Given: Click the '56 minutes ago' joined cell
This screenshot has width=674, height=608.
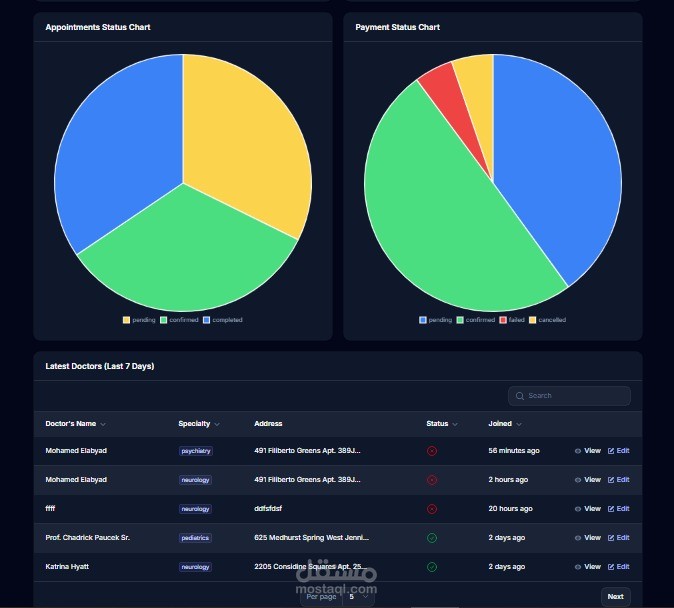Looking at the screenshot, I should (514, 451).
